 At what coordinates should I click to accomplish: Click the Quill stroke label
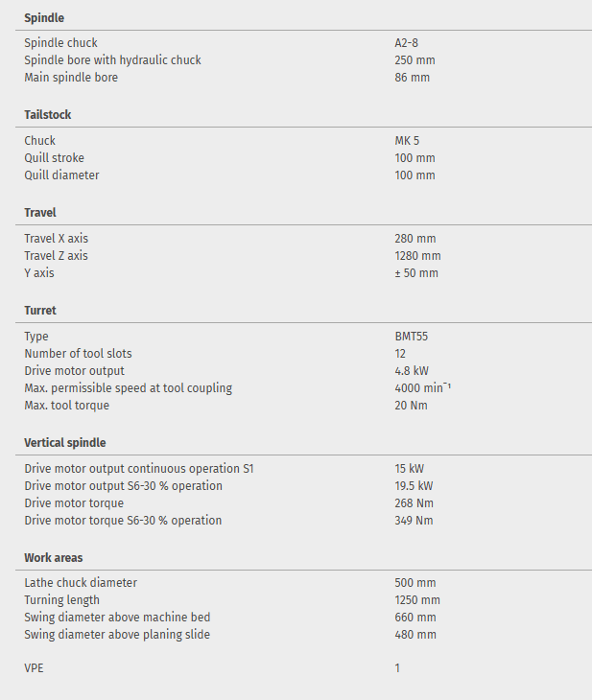point(54,158)
